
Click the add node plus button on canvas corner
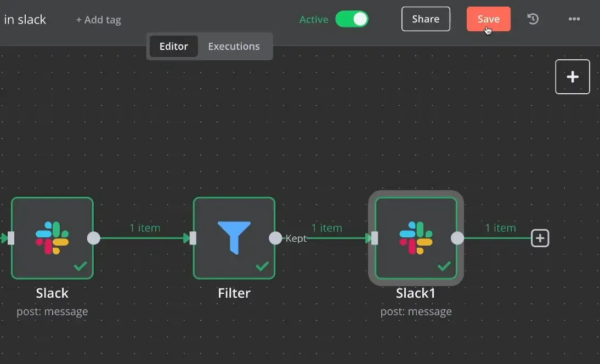pyautogui.click(x=573, y=77)
